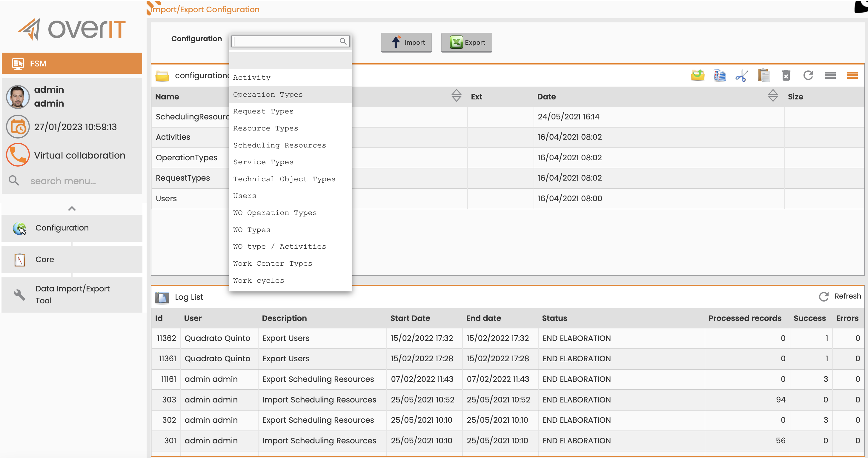This screenshot has height=458, width=868.
Task: Select the Users file row
Action: click(x=508, y=199)
